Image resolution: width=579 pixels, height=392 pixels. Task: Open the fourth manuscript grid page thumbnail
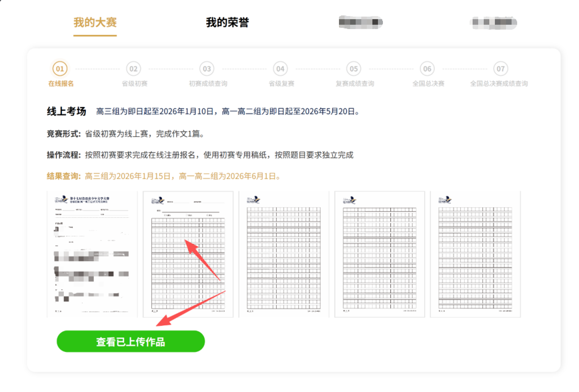tap(380, 254)
